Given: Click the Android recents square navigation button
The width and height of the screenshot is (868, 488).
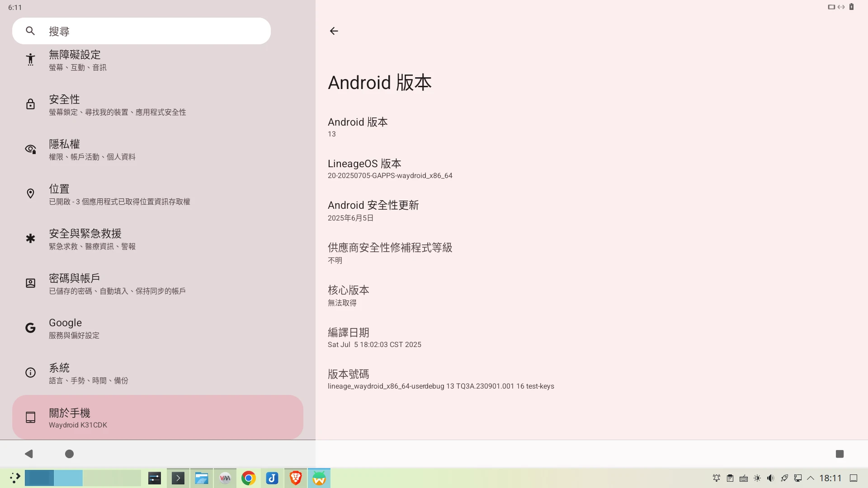Looking at the screenshot, I should (840, 454).
